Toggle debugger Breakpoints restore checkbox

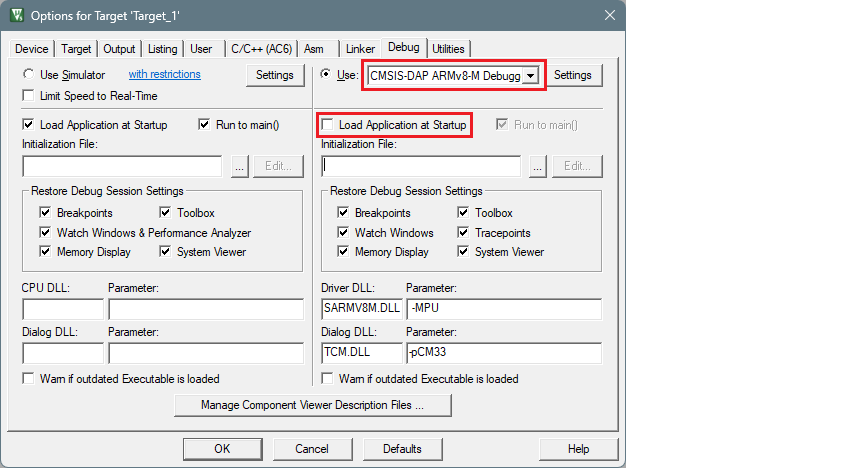pos(343,212)
